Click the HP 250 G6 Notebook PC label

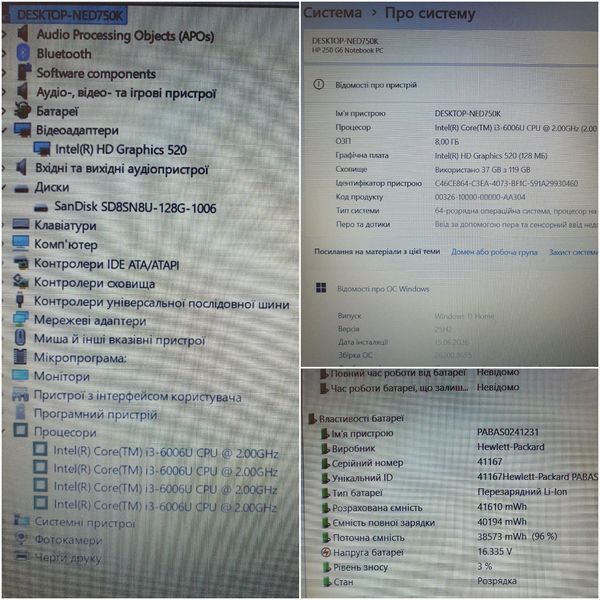(x=347, y=50)
